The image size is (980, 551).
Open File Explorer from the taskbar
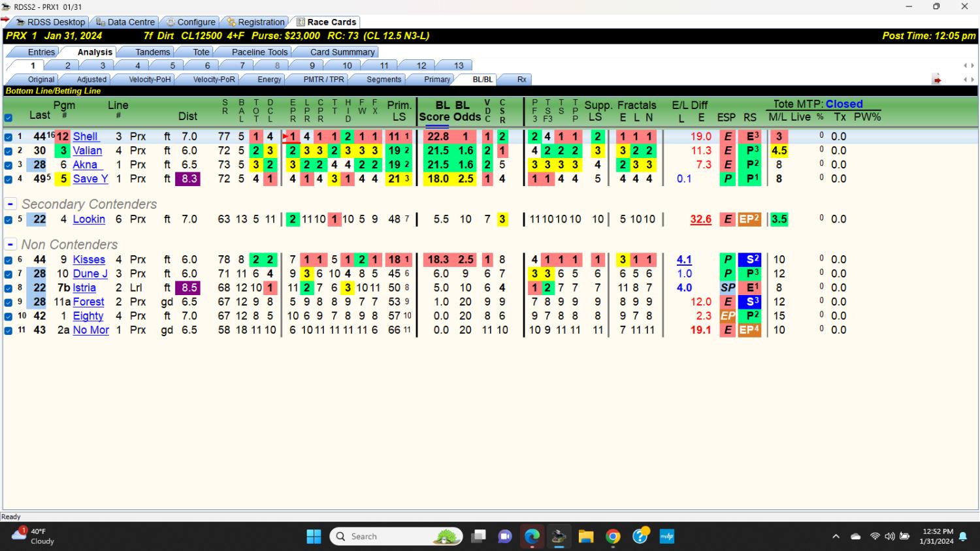click(x=585, y=537)
